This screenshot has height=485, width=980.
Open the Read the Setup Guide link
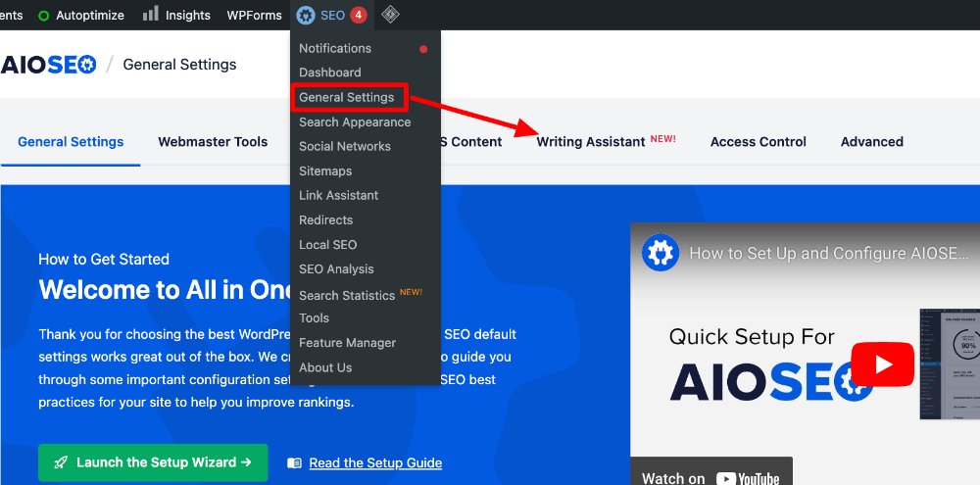tap(375, 463)
